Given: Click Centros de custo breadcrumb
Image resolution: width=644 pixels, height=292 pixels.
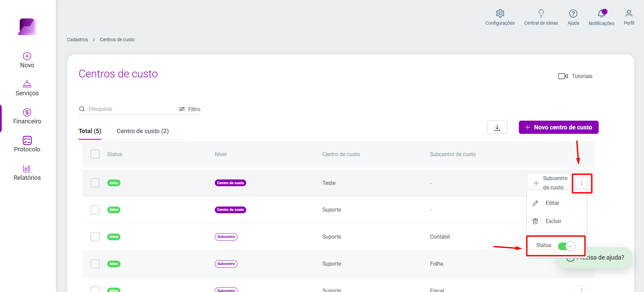Looking at the screenshot, I should pos(117,40).
